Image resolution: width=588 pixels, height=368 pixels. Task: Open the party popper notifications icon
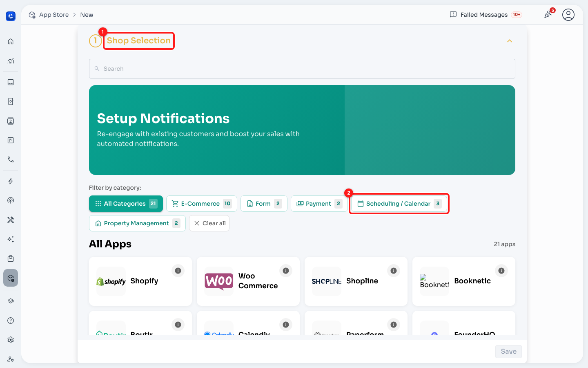(548, 15)
